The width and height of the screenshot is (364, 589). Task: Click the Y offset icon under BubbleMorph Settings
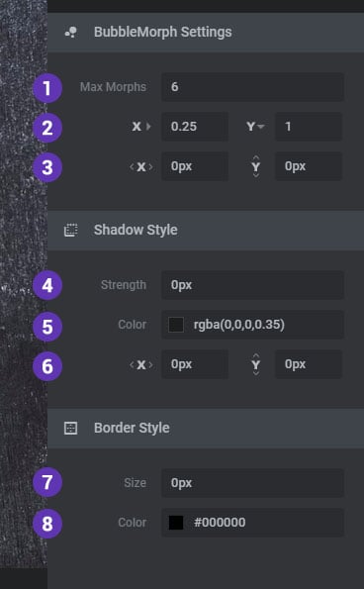[255, 166]
